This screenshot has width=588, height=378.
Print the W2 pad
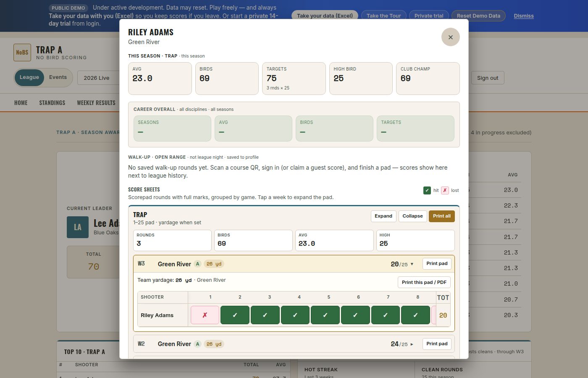coord(437,344)
